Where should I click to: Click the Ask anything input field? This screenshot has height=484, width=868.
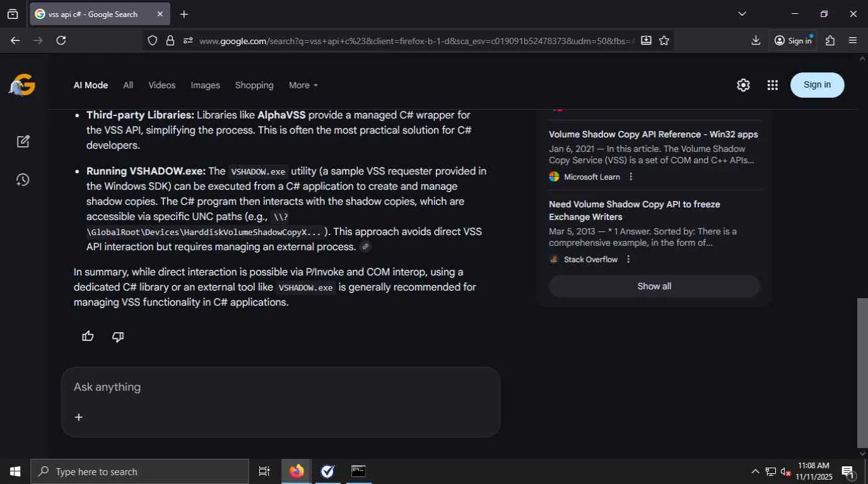click(x=281, y=387)
